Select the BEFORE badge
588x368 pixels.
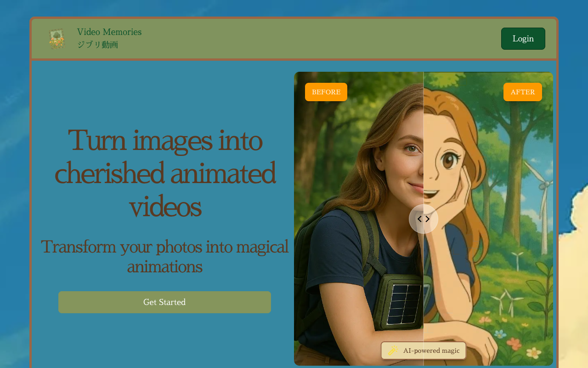point(326,92)
